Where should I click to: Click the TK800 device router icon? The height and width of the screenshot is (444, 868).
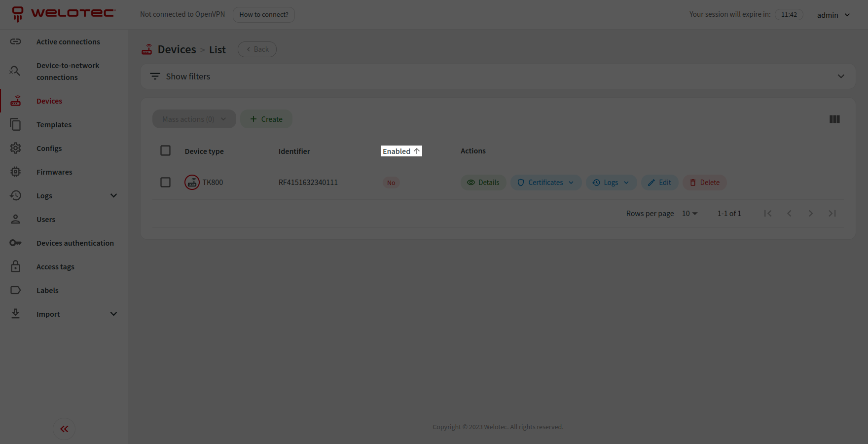click(192, 183)
